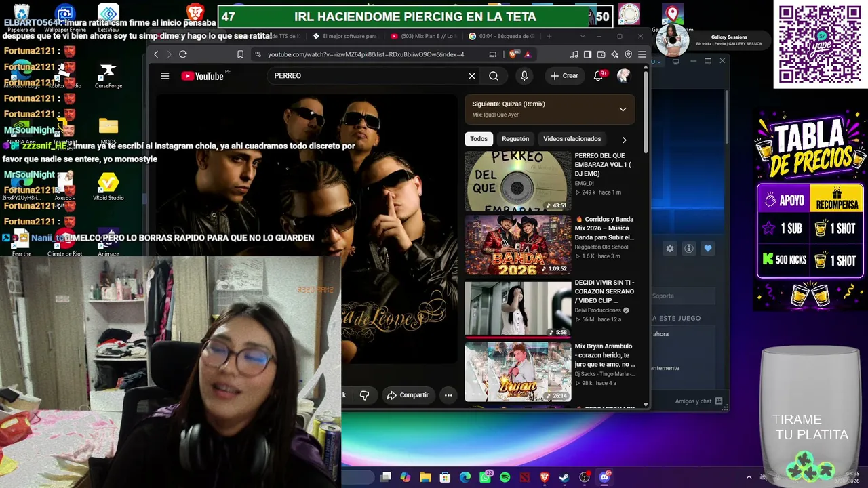Open Discord from the taskbar
This screenshot has height=488, width=868.
tap(604, 477)
